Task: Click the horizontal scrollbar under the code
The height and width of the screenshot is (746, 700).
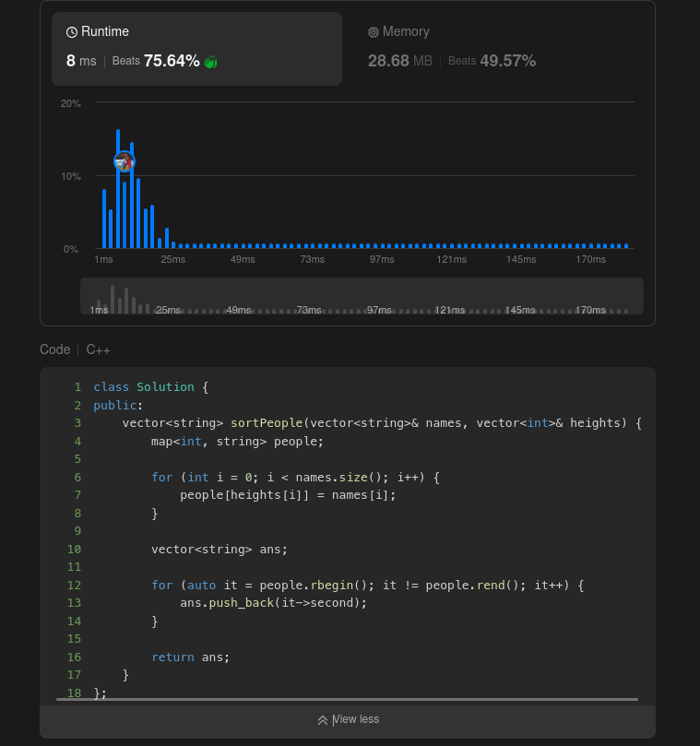Action: click(347, 699)
